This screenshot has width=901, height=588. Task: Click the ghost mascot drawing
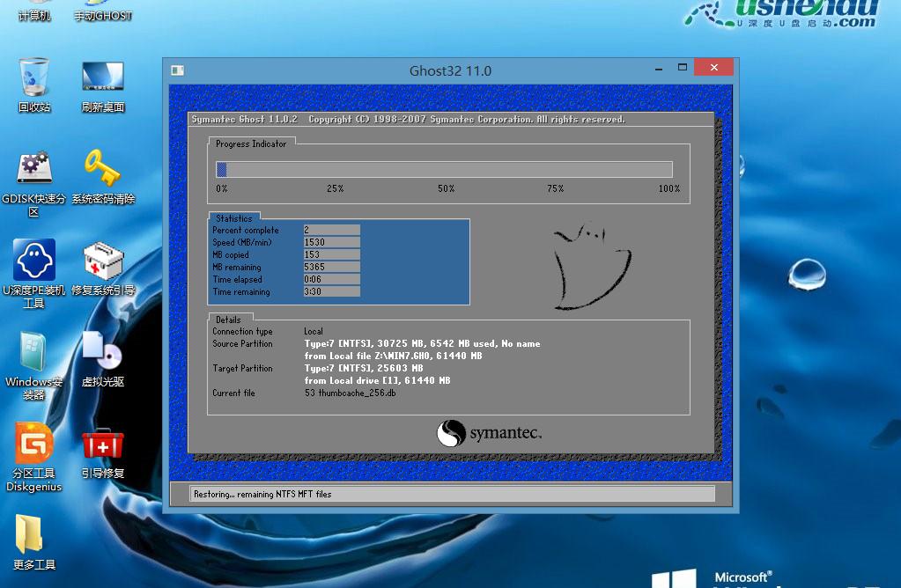tap(592, 266)
